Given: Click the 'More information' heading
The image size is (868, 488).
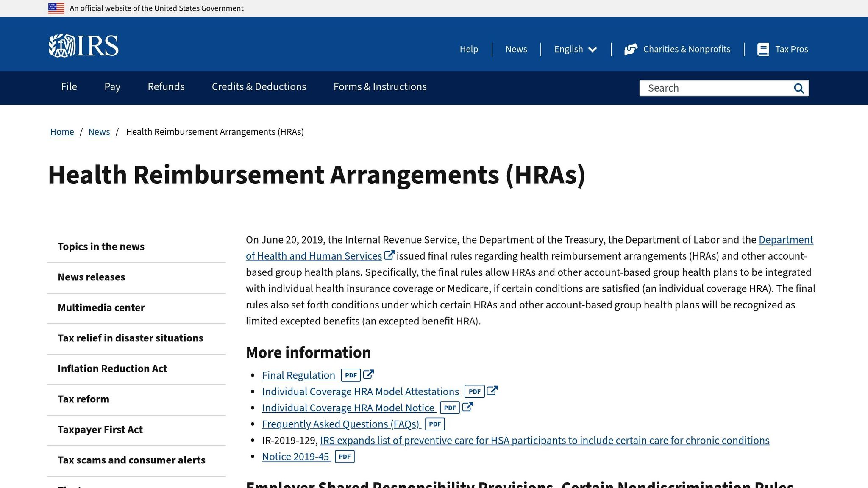Looking at the screenshot, I should [x=309, y=352].
